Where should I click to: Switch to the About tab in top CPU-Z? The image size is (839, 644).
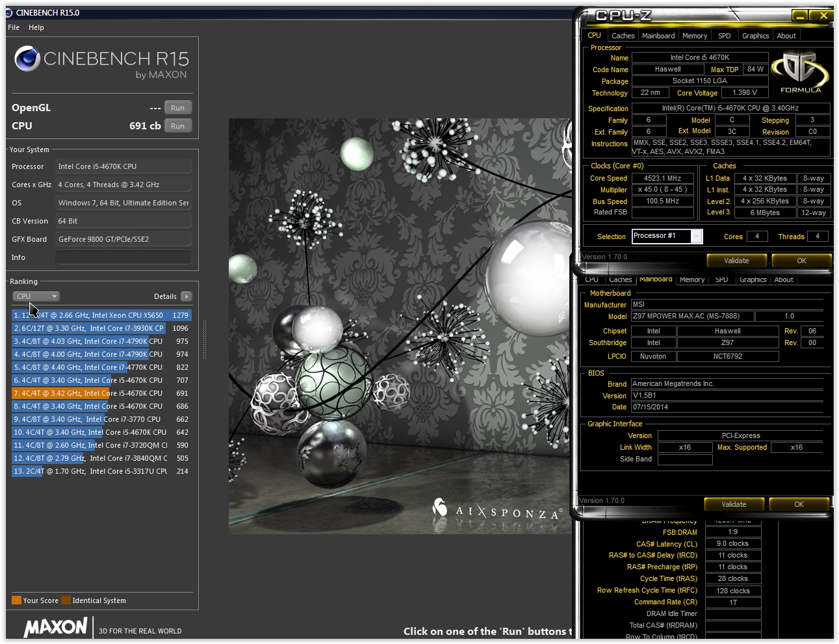(x=786, y=36)
